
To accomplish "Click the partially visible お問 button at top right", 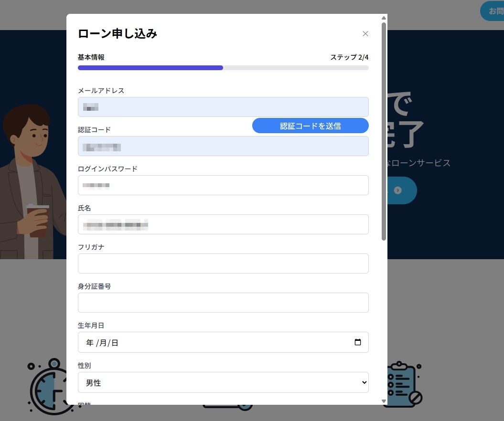I will pyautogui.click(x=493, y=11).
